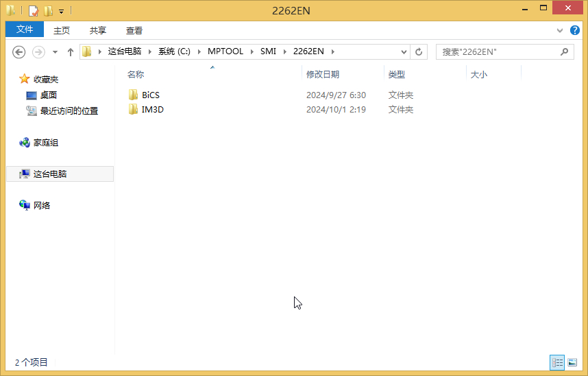Select 这台电脑 in the navigation pane
This screenshot has width=588, height=376.
click(50, 174)
